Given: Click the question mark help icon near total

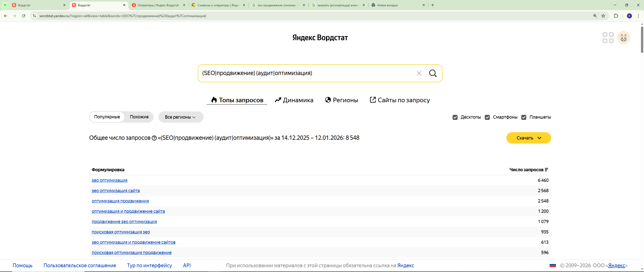Looking at the screenshot, I should tap(154, 138).
